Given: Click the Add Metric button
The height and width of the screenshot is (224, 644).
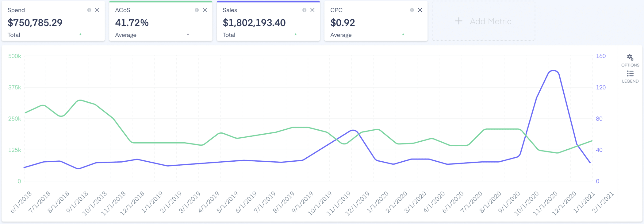Looking at the screenshot, I should (484, 21).
